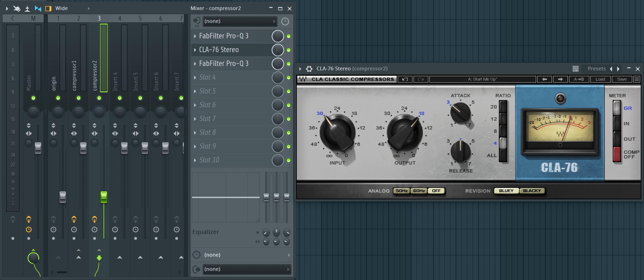Toggle the Slot 9 enable light
The height and width of the screenshot is (280, 644).
(288, 147)
